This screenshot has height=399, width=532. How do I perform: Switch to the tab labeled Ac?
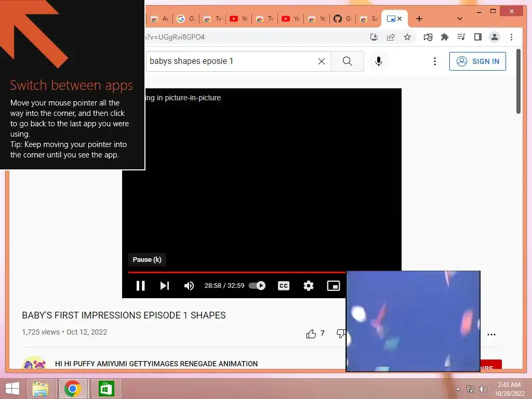pos(160,19)
